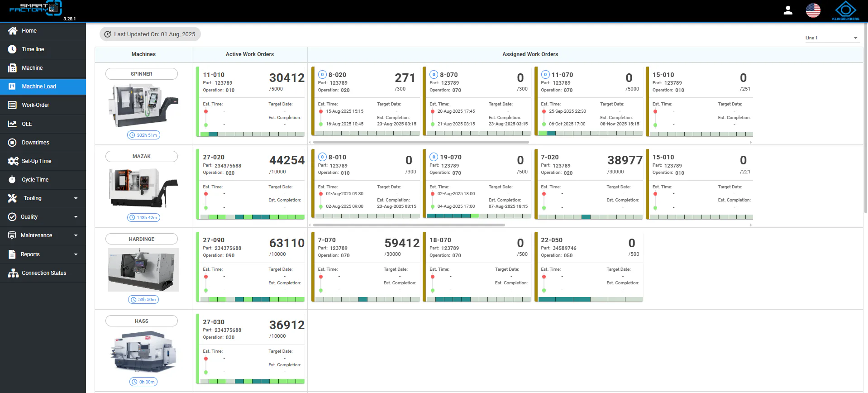Viewport: 868px width, 393px height.
Task: Click the Quality checkmark icon
Action: [x=12, y=217]
